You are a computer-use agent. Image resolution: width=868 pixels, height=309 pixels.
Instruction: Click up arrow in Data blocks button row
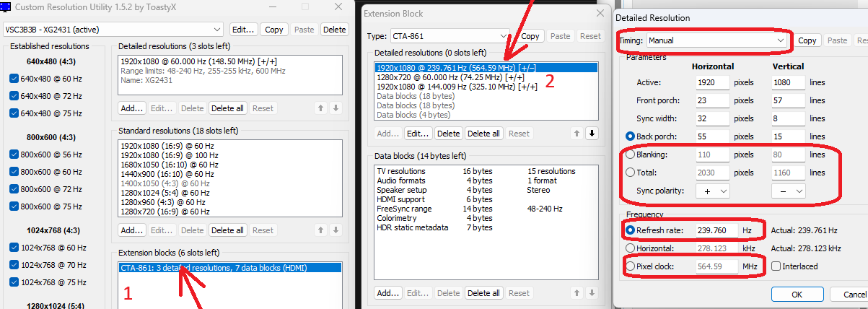pyautogui.click(x=577, y=292)
